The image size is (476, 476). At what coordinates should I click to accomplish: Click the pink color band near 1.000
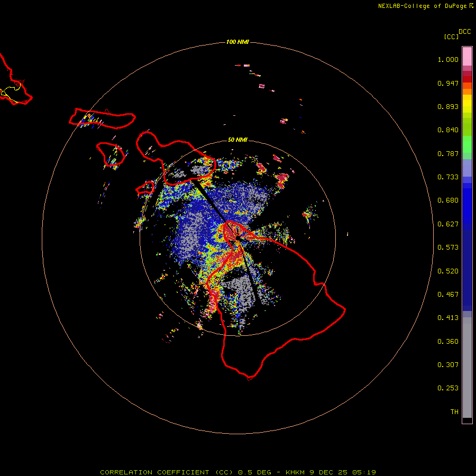(x=467, y=57)
